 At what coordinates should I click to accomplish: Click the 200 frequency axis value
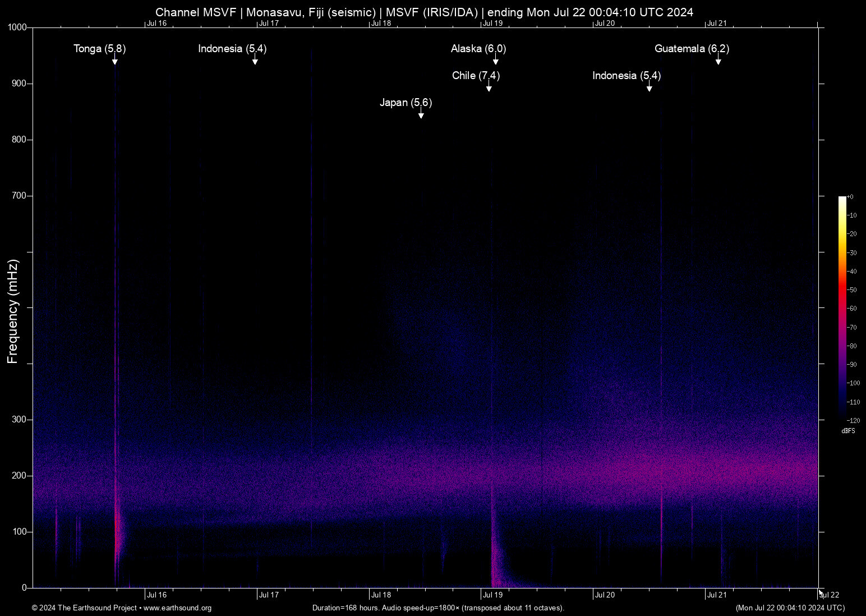[x=20, y=476]
